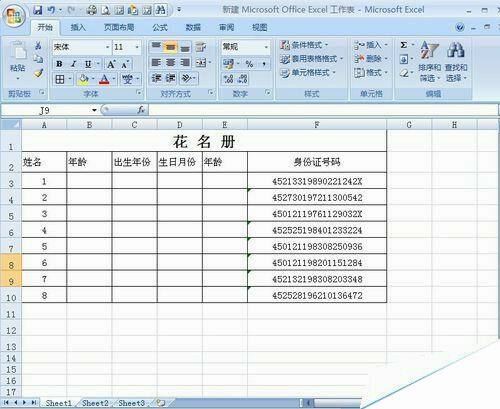
Task: Align text left
Action: 156,63
